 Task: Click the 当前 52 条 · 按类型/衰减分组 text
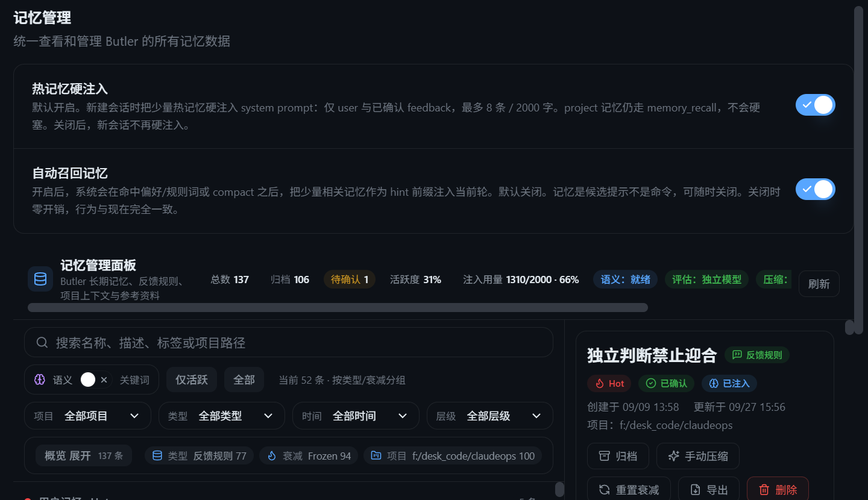click(342, 380)
